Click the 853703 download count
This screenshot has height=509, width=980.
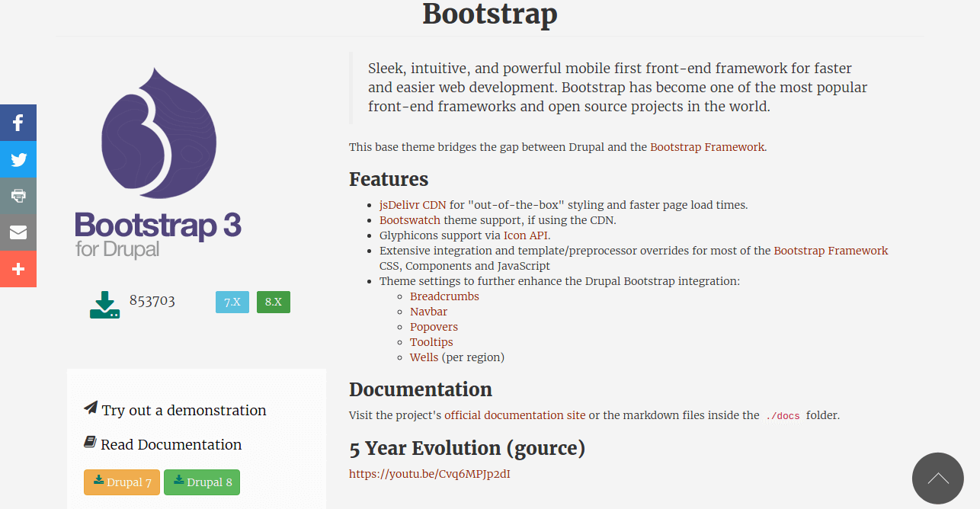click(x=152, y=300)
